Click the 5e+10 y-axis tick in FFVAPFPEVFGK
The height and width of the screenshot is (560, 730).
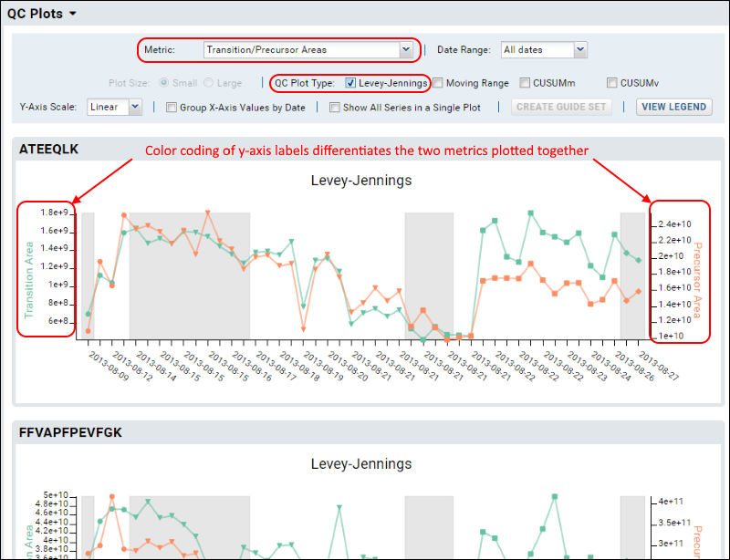(56, 495)
